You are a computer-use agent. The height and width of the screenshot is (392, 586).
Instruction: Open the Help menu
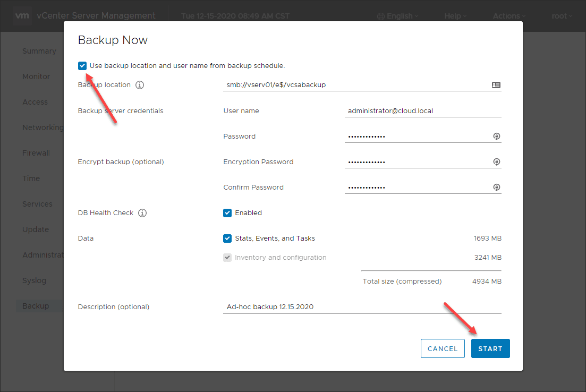coord(454,16)
